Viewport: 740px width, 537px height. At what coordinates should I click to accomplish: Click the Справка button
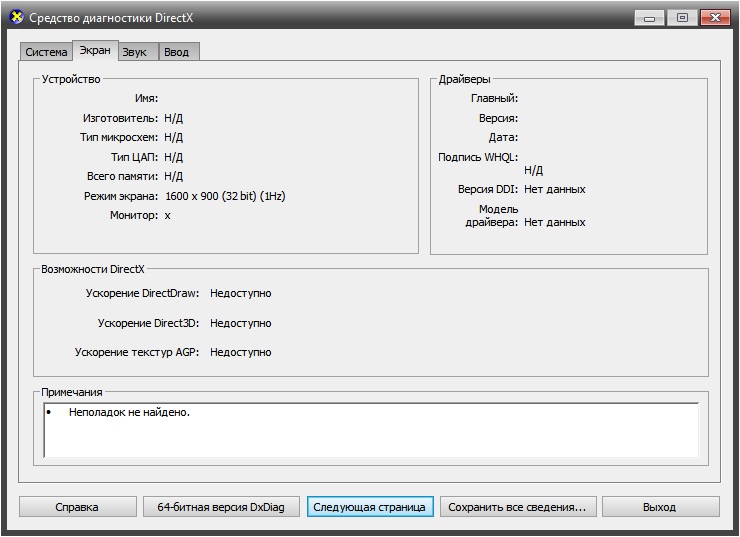pos(77,507)
